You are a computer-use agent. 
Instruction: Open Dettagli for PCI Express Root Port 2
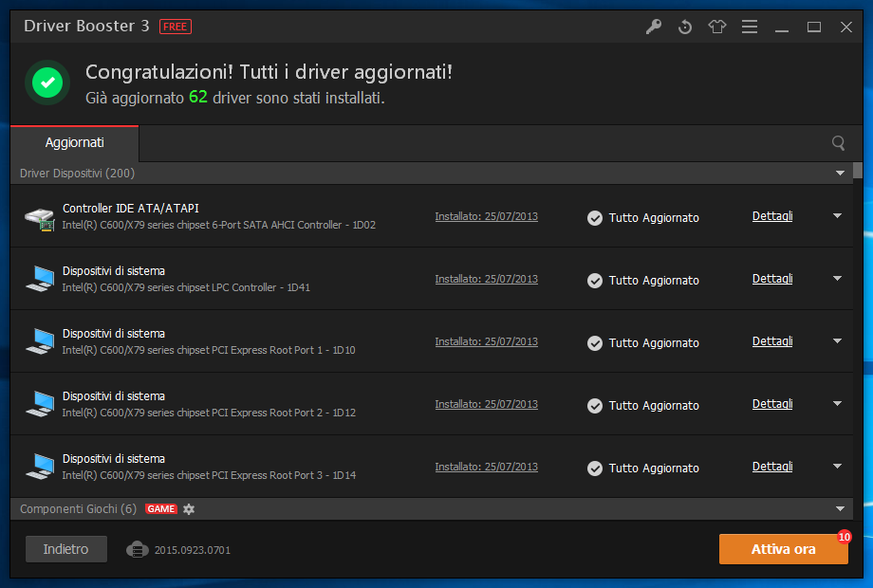tap(772, 403)
